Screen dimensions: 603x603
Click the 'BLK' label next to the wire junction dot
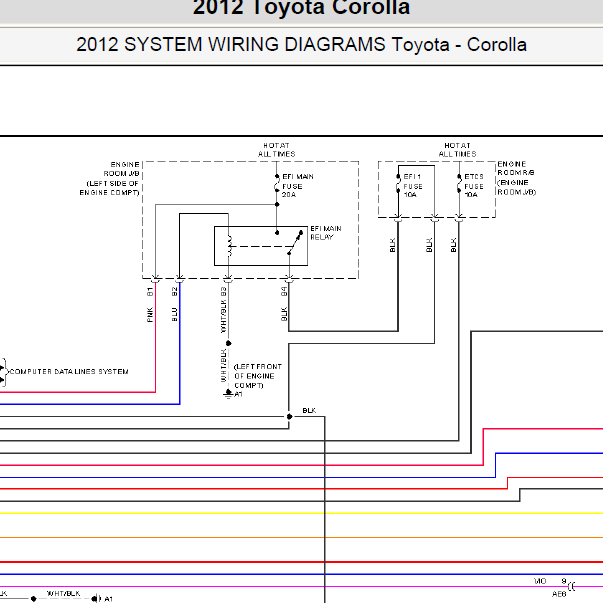(x=309, y=411)
